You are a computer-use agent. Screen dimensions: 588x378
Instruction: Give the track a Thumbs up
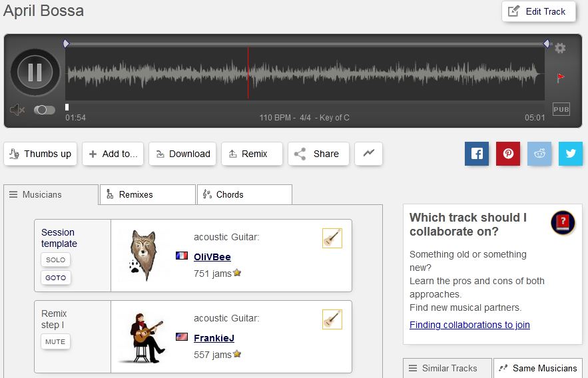click(x=40, y=154)
